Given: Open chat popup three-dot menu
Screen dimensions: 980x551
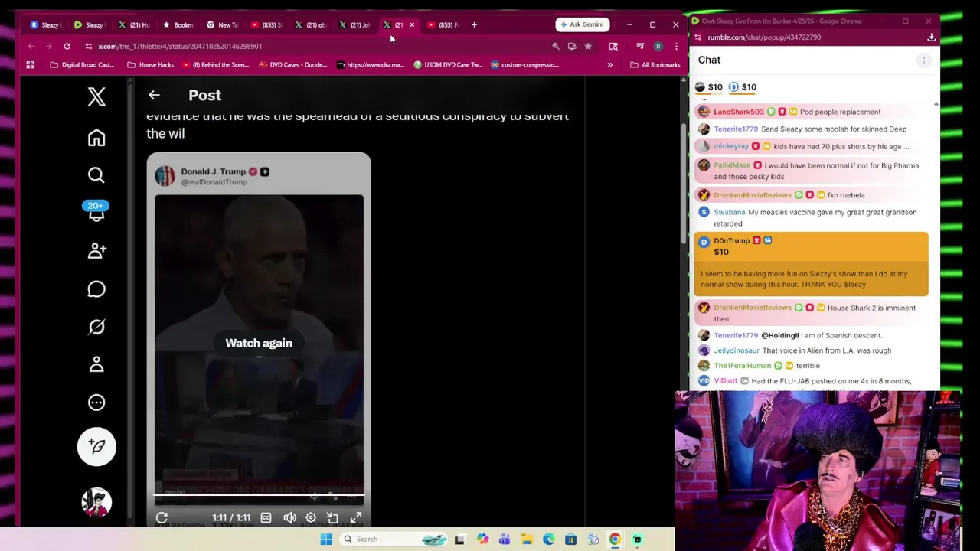Looking at the screenshot, I should point(923,60).
